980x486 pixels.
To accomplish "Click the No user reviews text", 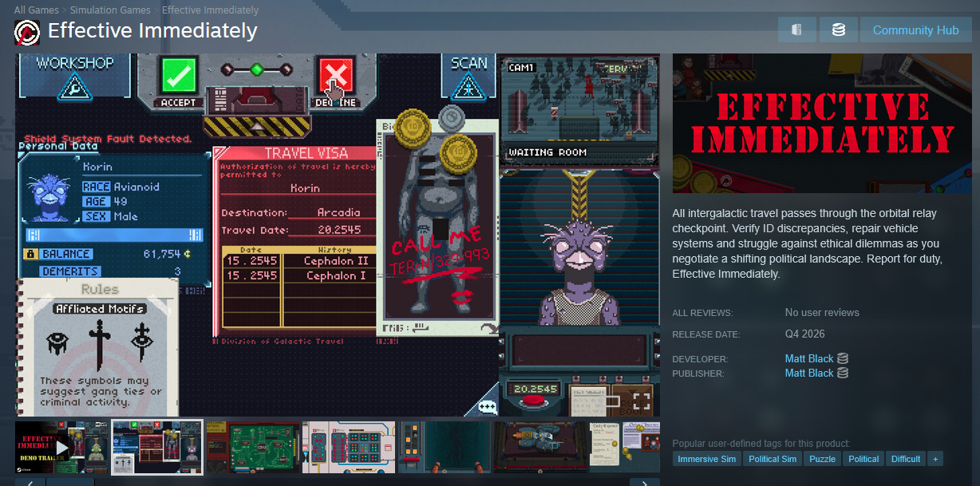I will click(822, 313).
